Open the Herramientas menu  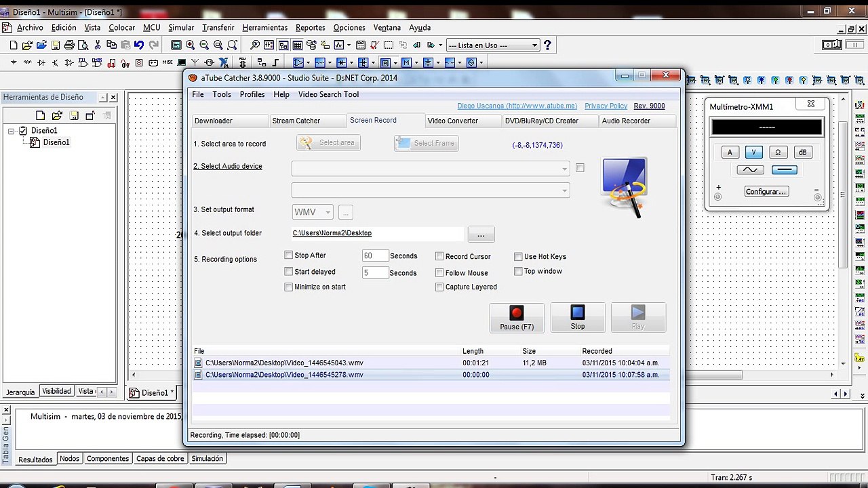pyautogui.click(x=264, y=28)
